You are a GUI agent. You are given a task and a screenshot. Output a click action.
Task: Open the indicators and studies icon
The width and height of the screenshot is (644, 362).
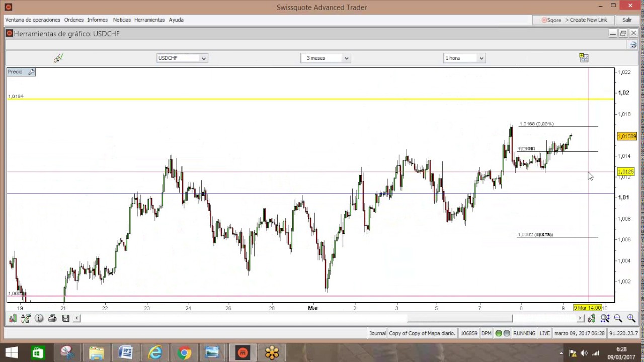26,318
